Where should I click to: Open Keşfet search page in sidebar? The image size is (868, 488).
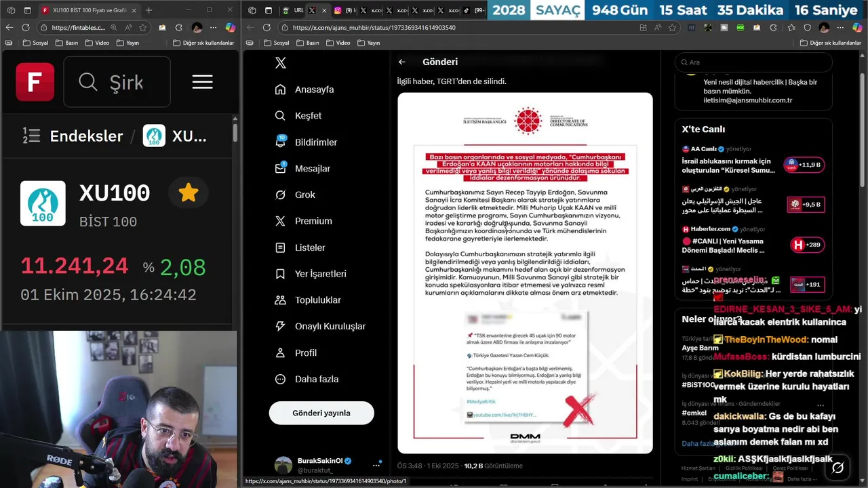[x=299, y=116]
